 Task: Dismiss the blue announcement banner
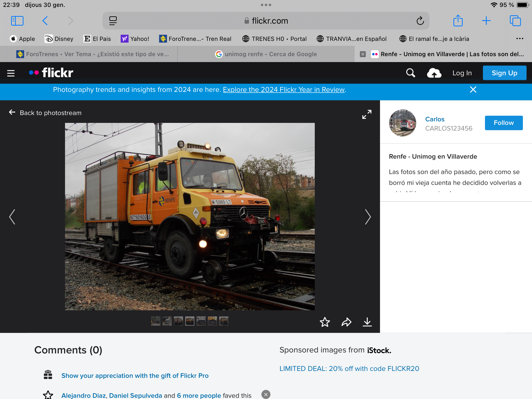point(473,90)
